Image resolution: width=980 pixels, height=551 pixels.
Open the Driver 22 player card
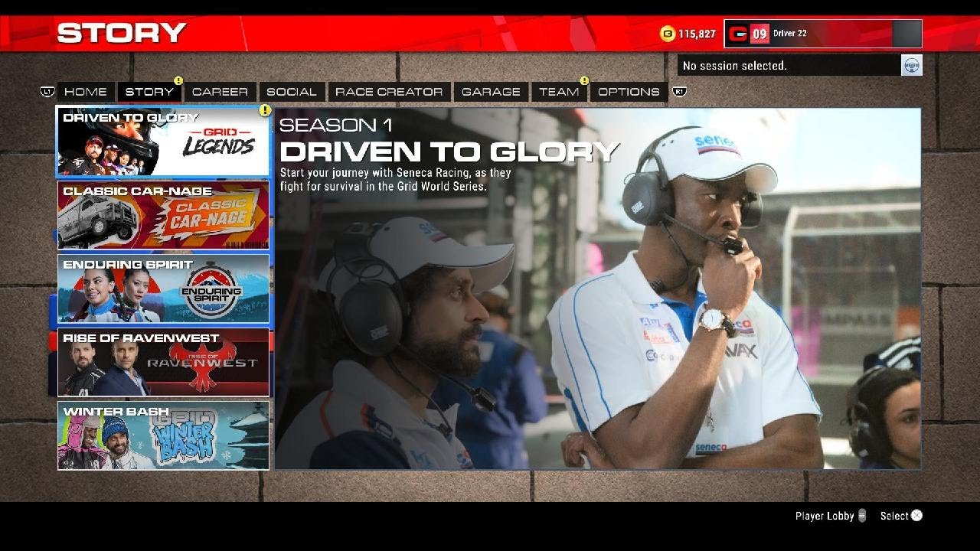[823, 34]
